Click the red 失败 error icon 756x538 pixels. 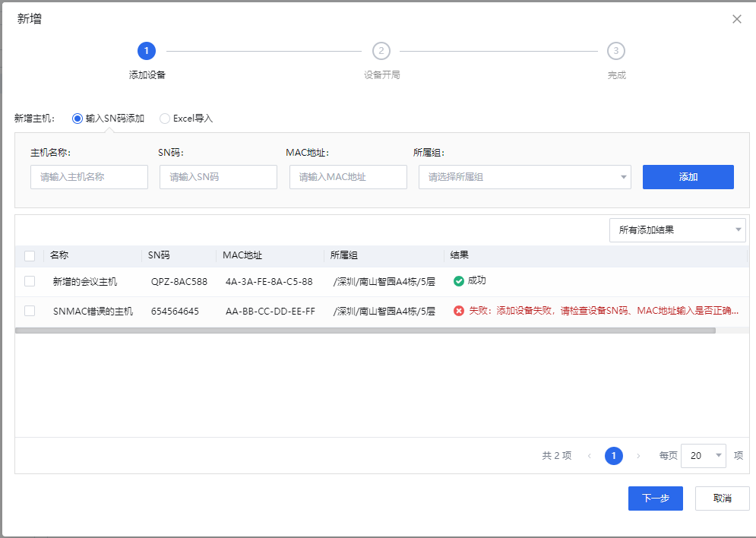[459, 311]
